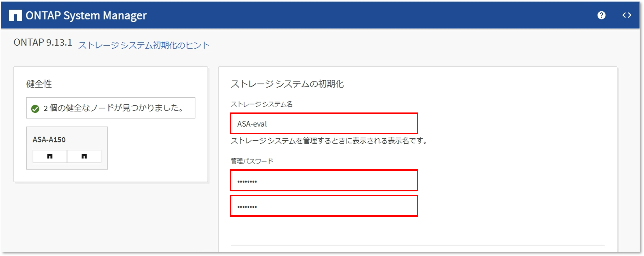
Task: Click the 健全性 heading
Action: pyautogui.click(x=39, y=84)
